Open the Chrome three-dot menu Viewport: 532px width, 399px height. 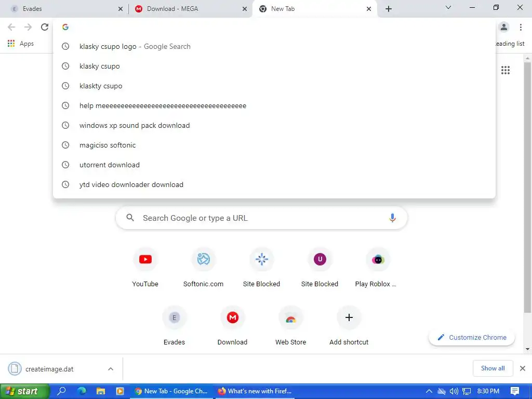[x=521, y=27]
